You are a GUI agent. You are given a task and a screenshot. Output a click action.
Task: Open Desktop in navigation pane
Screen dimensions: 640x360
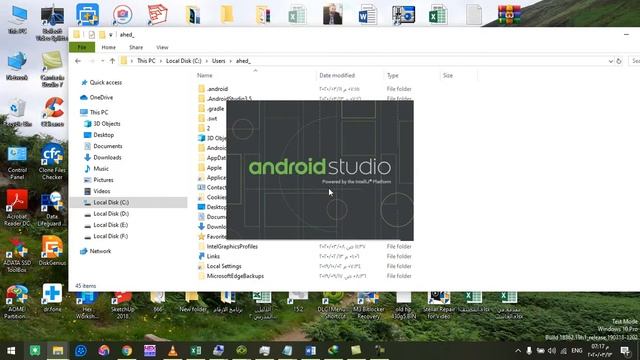104,135
